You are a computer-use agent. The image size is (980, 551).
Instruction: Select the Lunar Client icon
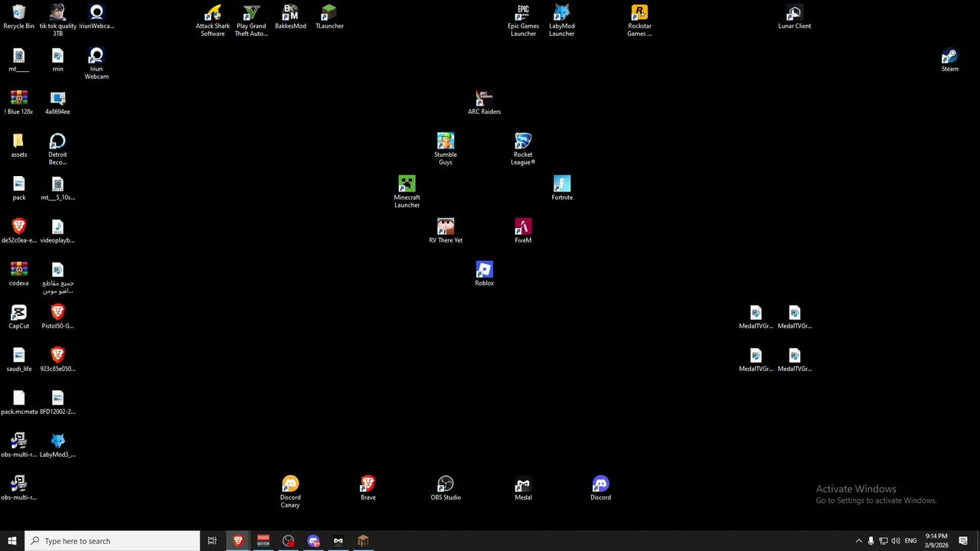pyautogui.click(x=794, y=17)
